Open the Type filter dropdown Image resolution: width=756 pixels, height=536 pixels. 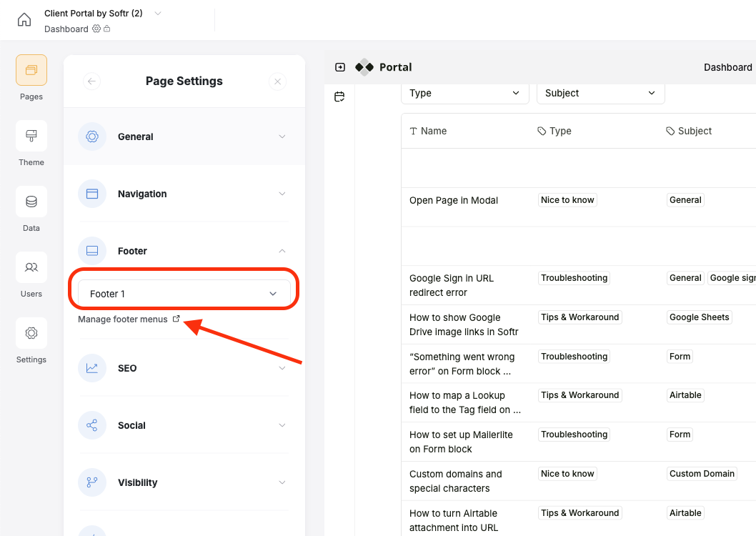point(464,93)
